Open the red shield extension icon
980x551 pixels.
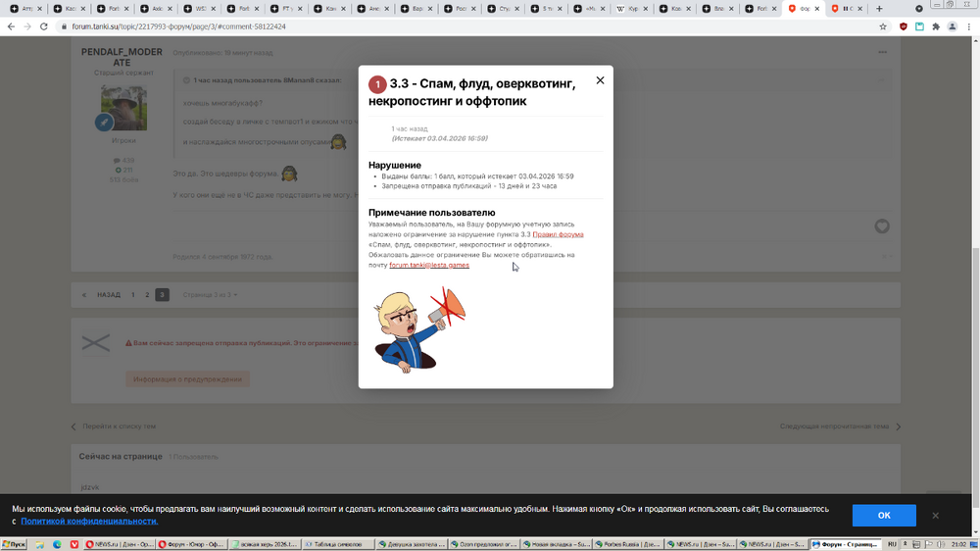pyautogui.click(x=904, y=26)
